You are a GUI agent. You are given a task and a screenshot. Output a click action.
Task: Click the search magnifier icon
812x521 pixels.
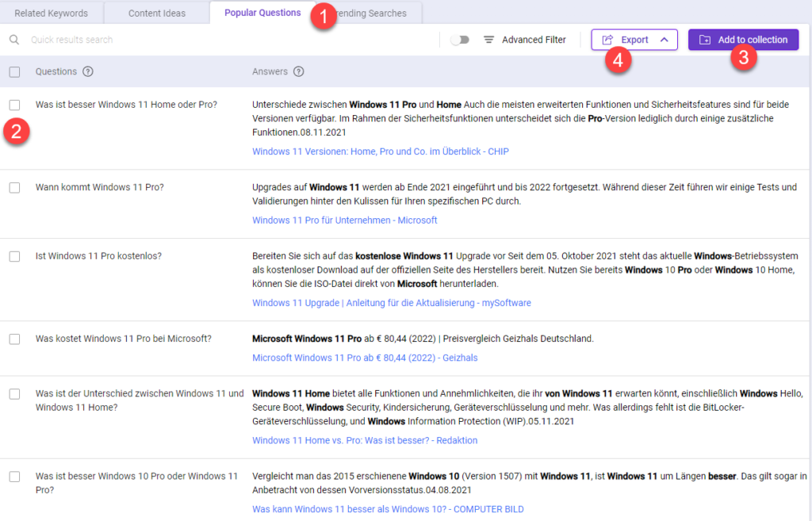tap(14, 40)
